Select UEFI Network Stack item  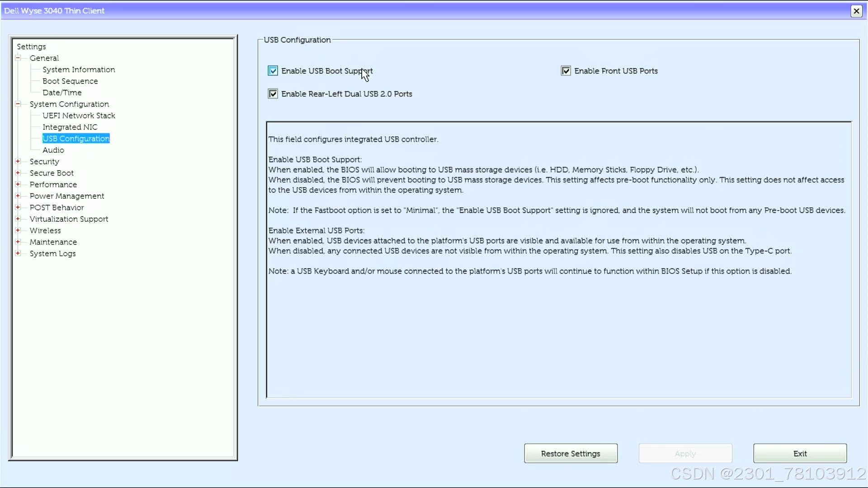(79, 116)
